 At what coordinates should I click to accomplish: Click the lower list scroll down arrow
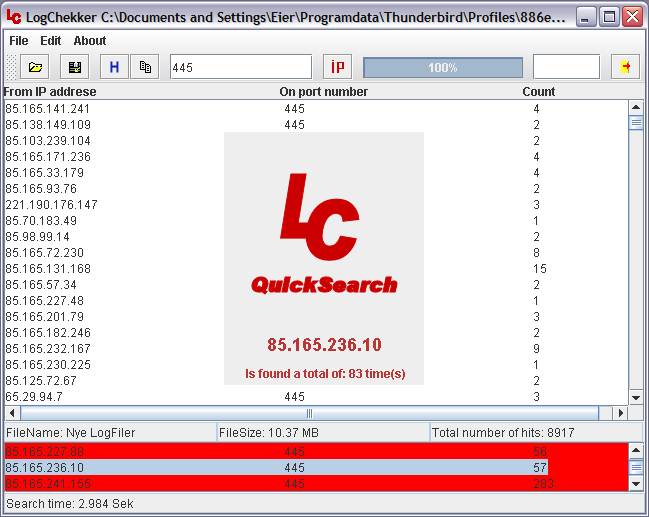click(x=636, y=483)
